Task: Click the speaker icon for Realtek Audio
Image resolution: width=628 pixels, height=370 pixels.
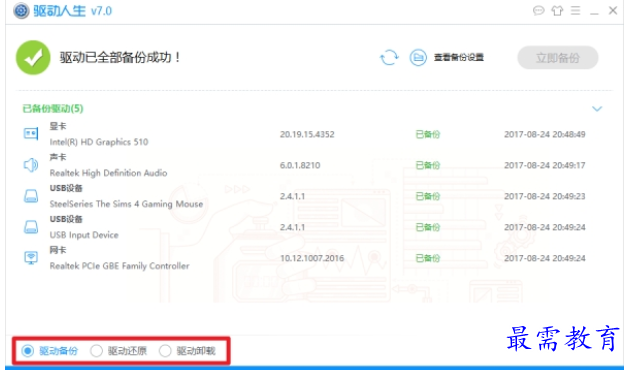Action: [x=31, y=165]
